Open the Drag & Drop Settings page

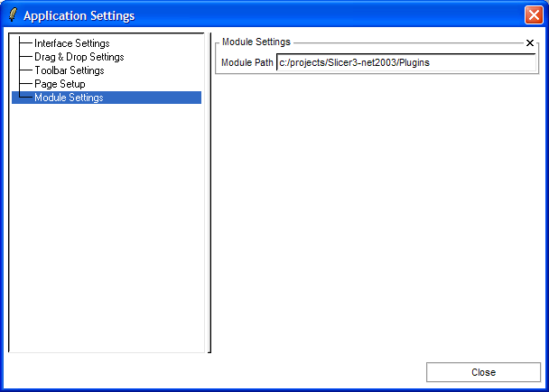(79, 57)
